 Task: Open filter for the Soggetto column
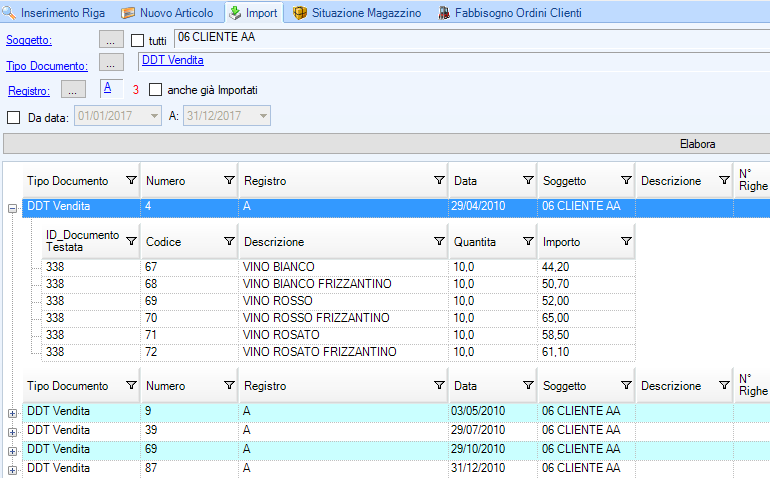pyautogui.click(x=626, y=181)
